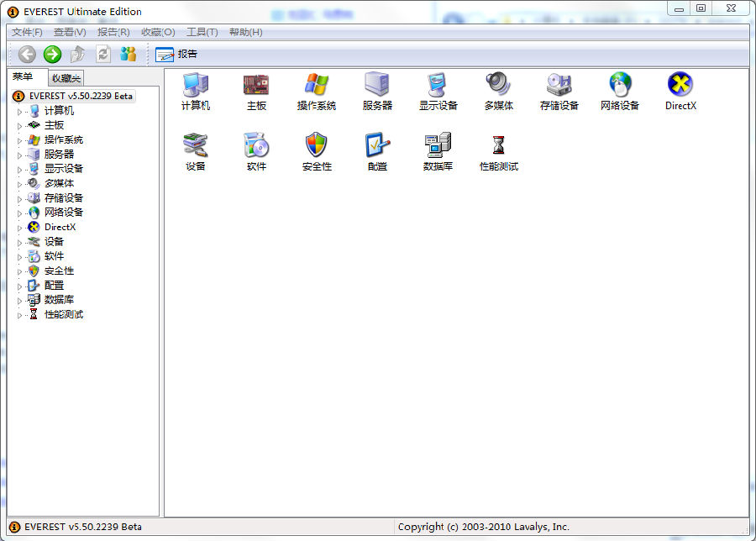Open the 查看(V) menu
Screen dimensions: 756x541
click(70, 32)
